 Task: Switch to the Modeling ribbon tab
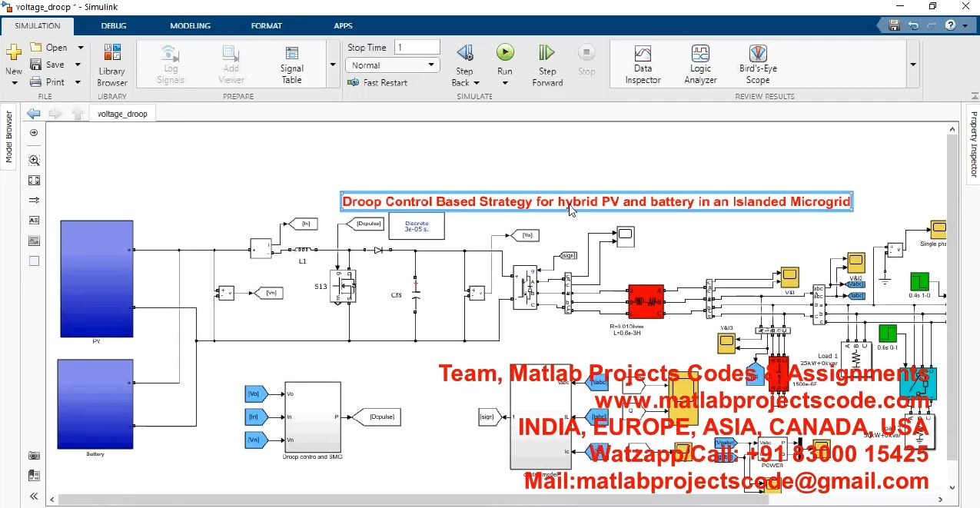pyautogui.click(x=190, y=25)
